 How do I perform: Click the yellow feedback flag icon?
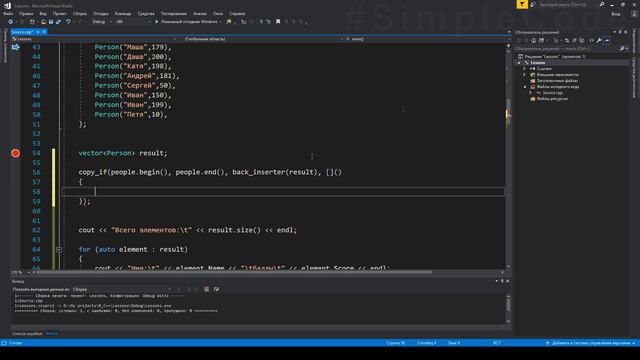pyautogui.click(x=522, y=4)
